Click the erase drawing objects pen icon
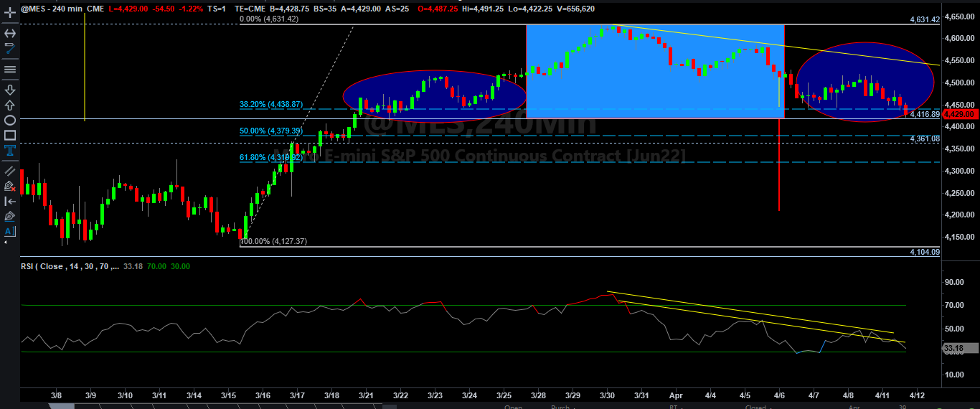 pyautogui.click(x=10, y=186)
